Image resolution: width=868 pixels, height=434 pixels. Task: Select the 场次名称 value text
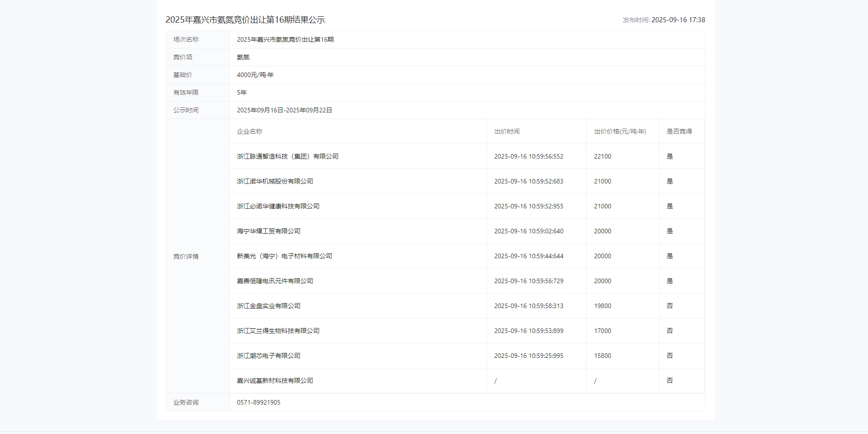click(285, 39)
